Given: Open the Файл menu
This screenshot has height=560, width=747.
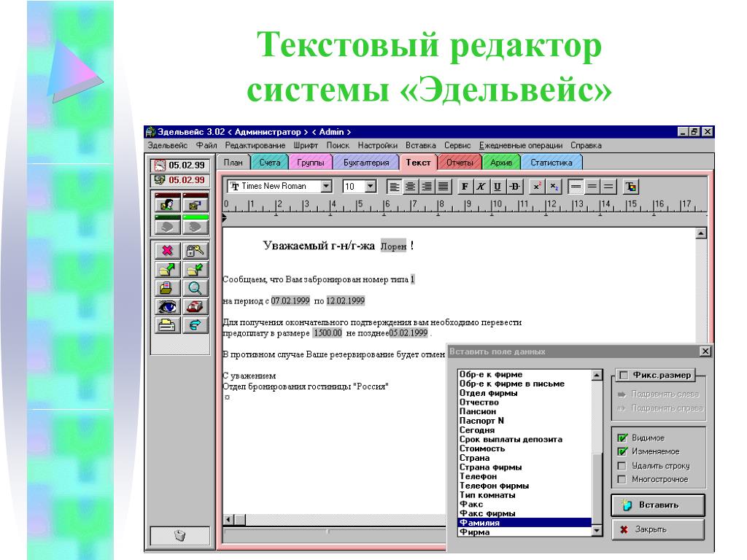Looking at the screenshot, I should pyautogui.click(x=206, y=145).
